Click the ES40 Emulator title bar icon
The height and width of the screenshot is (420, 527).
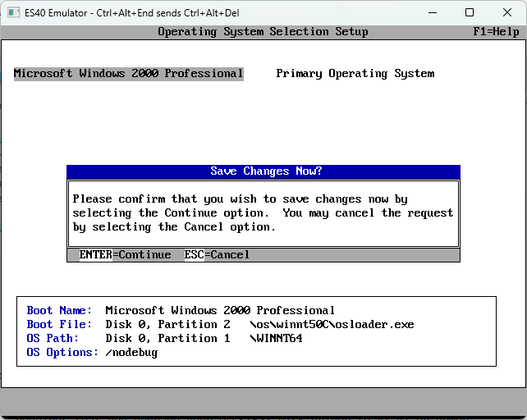(x=13, y=13)
